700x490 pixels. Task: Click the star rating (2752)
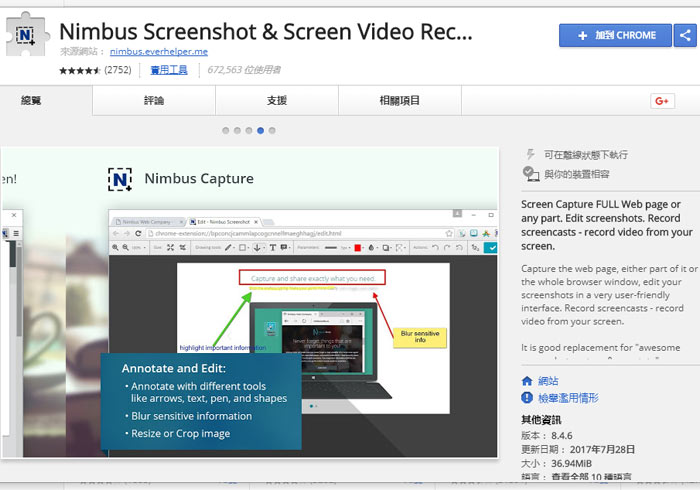pyautogui.click(x=96, y=70)
